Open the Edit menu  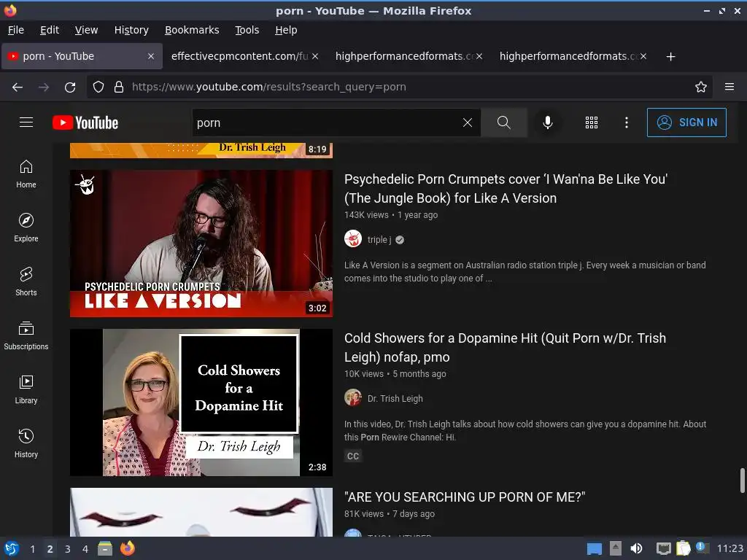(50, 30)
